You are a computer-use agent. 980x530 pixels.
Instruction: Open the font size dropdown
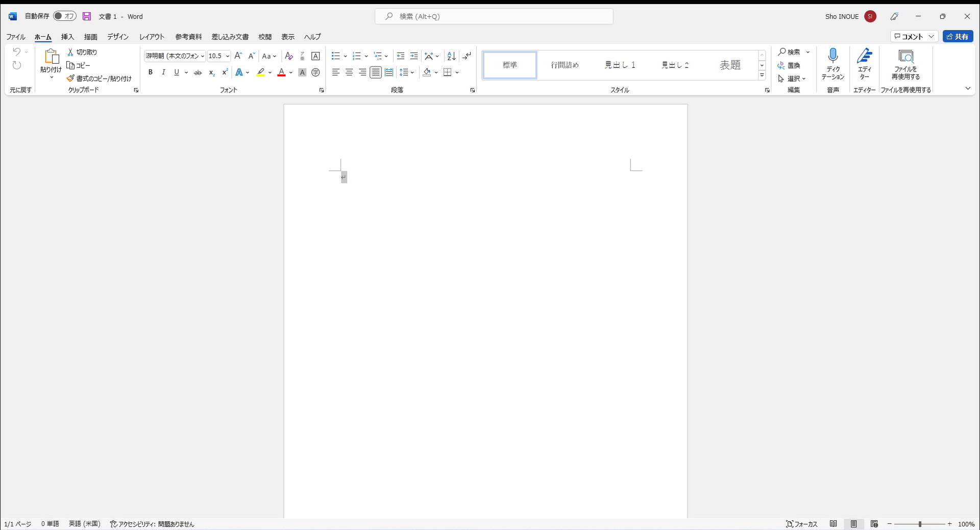227,56
